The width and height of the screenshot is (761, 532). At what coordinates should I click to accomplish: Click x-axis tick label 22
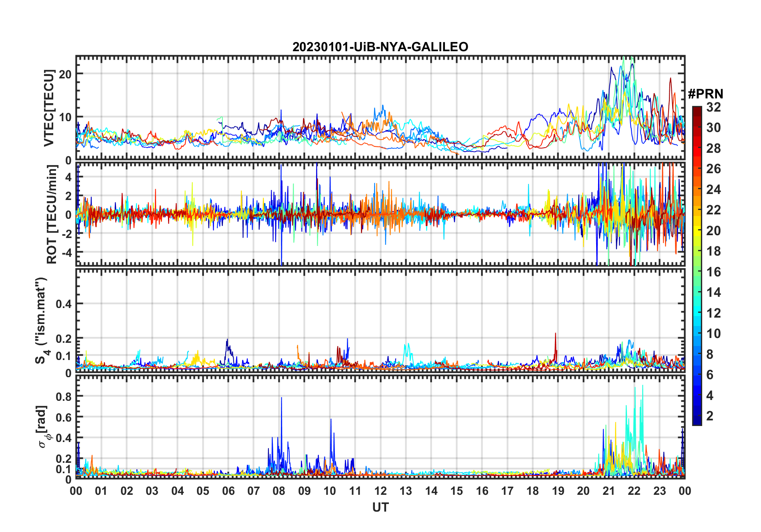click(634, 491)
